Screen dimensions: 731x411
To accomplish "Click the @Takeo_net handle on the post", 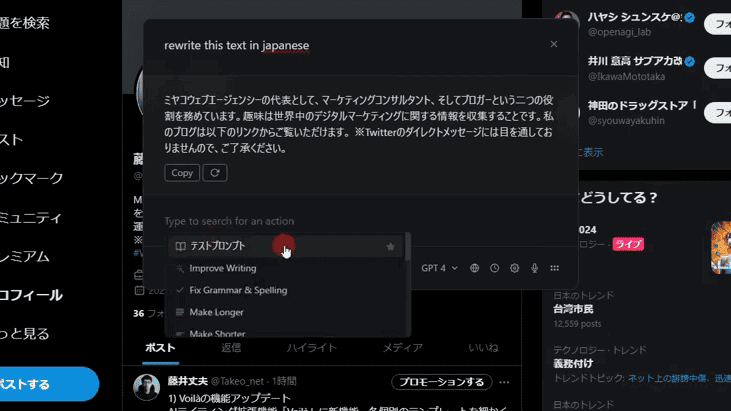I will tap(237, 382).
